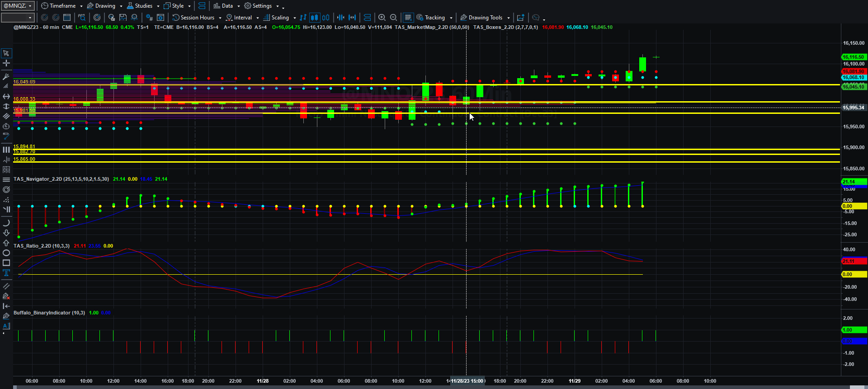Expand the Drawing Tools dropdown arrow
The image size is (868, 389).
[x=509, y=18]
